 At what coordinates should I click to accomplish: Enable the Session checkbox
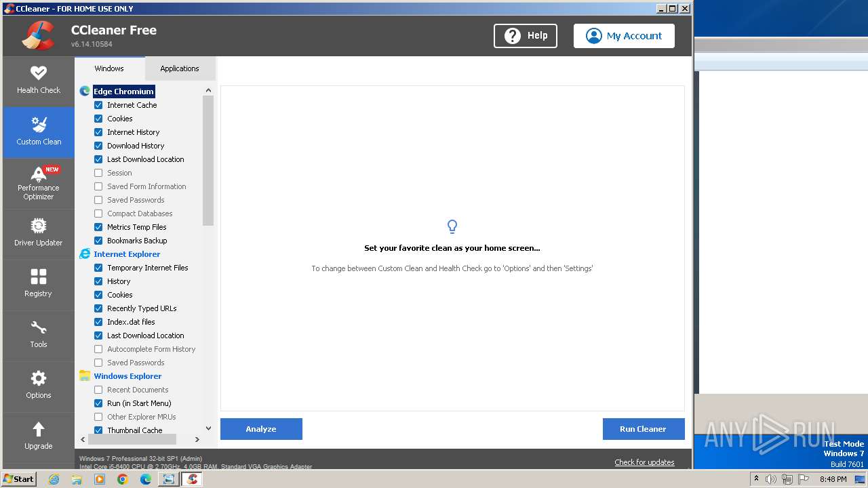point(98,173)
